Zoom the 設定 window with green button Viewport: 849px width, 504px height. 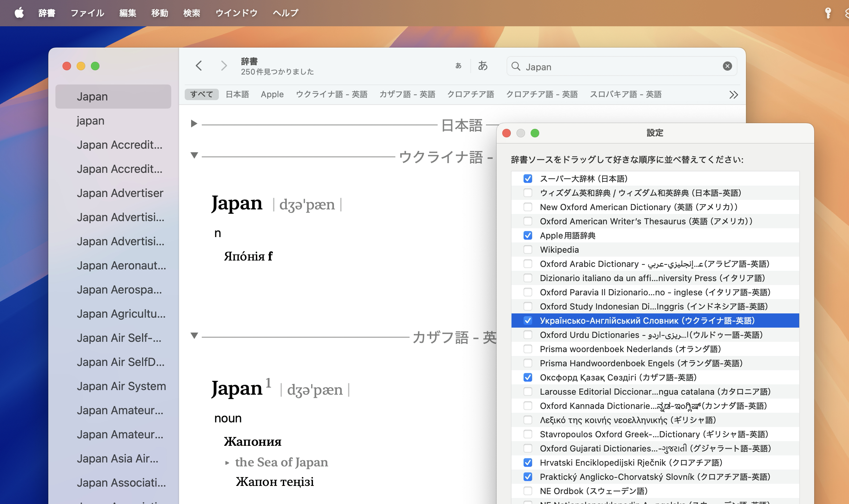pyautogui.click(x=535, y=133)
